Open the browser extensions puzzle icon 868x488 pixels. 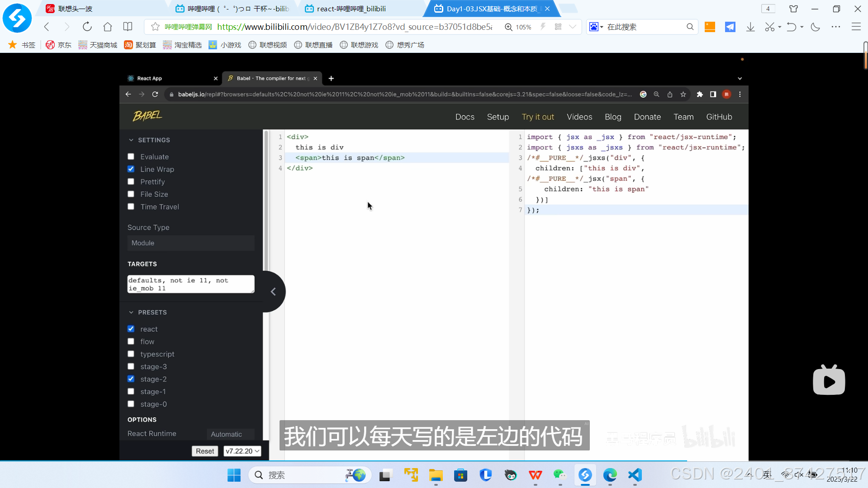tap(700, 95)
